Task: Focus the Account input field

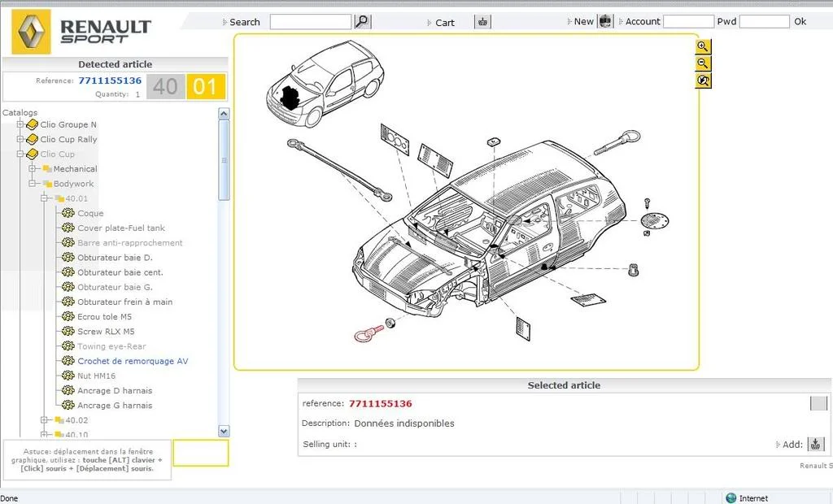Action: 688,21
